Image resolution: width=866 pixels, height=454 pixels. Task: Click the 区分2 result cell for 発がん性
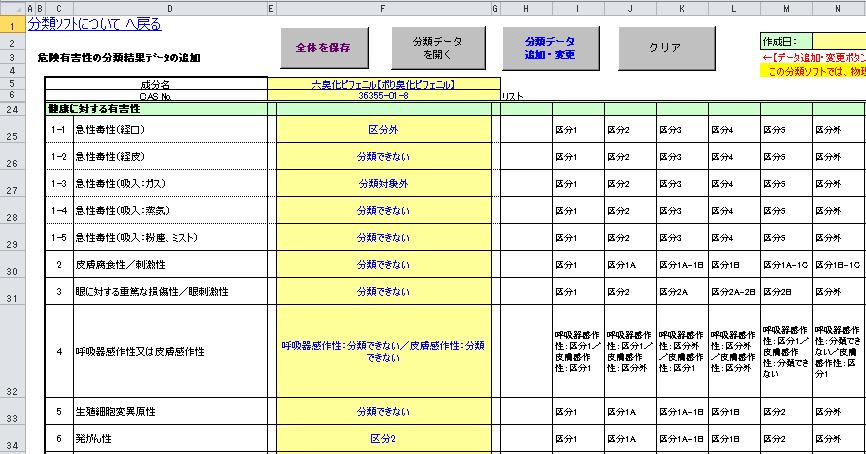[x=383, y=438]
